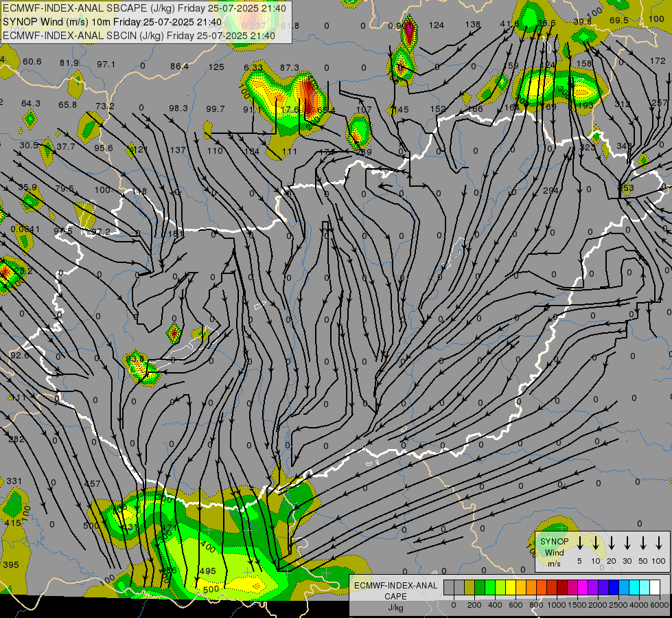Click the map value 81.9

(69, 63)
